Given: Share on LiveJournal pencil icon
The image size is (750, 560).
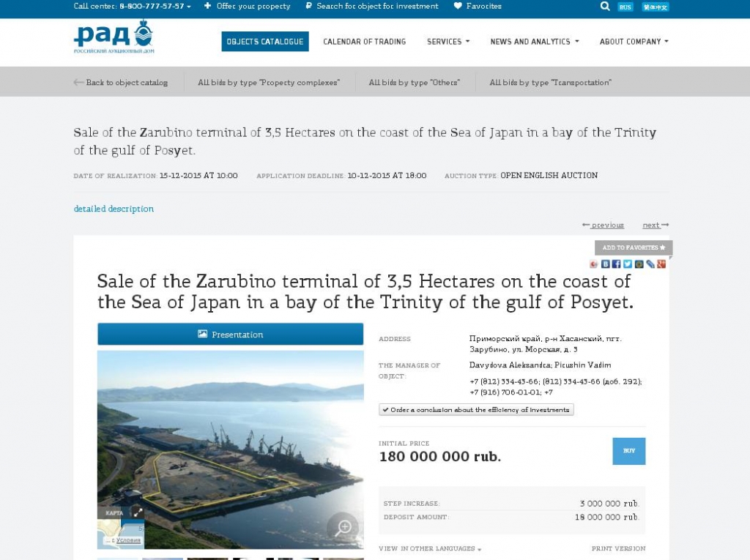Looking at the screenshot, I should pyautogui.click(x=650, y=264).
